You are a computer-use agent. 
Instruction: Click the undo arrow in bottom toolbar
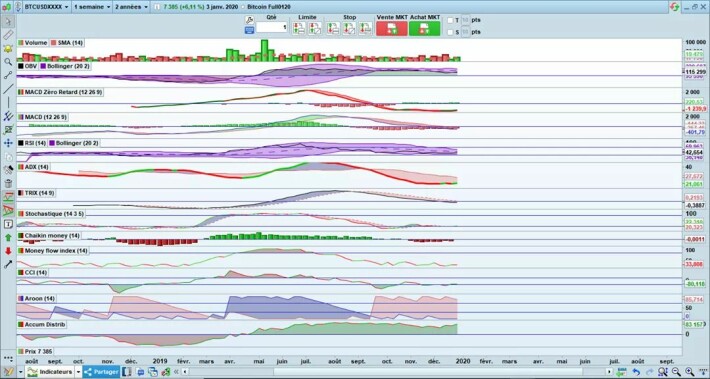636,372
